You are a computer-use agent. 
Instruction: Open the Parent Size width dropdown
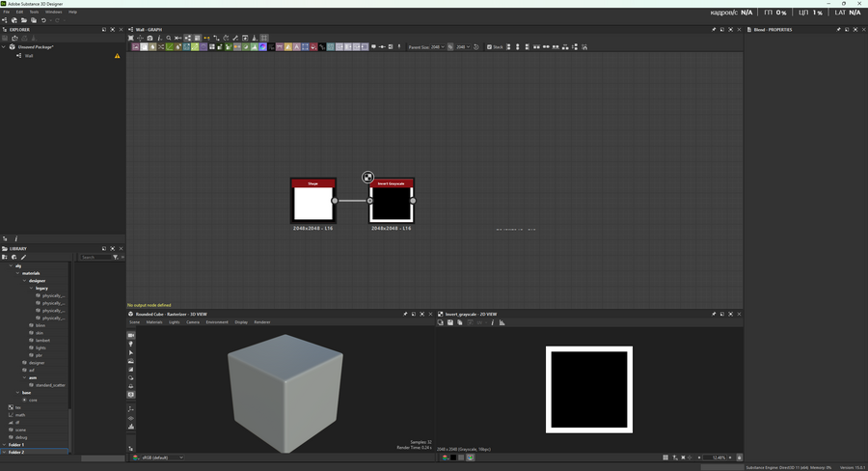click(x=437, y=46)
